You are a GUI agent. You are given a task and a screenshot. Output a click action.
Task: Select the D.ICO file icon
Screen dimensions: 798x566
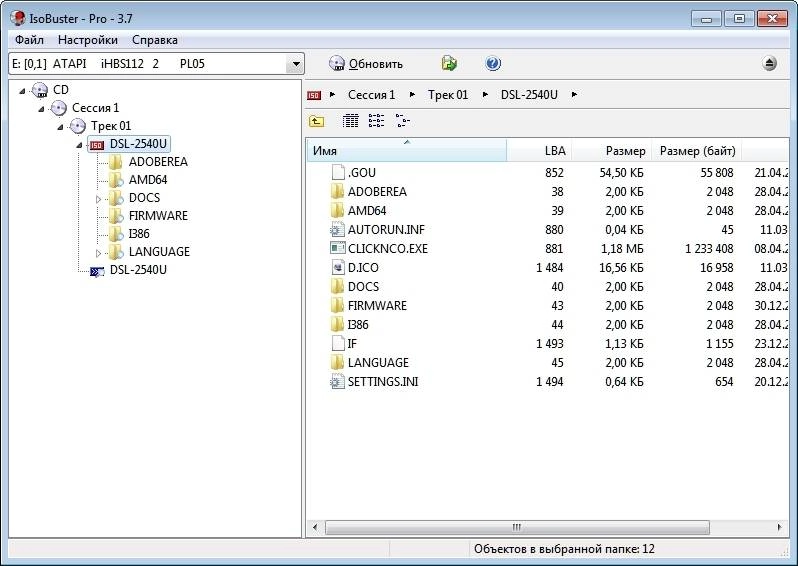pos(338,268)
